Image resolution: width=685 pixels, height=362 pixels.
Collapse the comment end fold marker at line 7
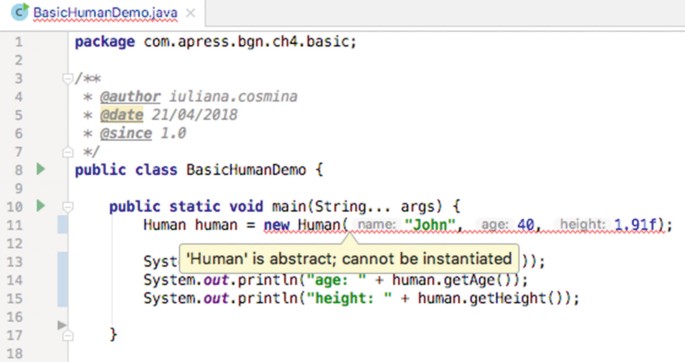pos(67,152)
